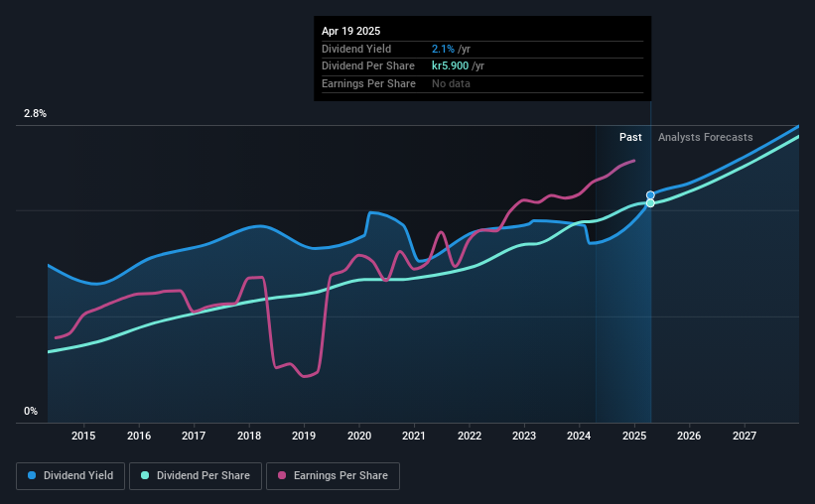Select the blue dividend yield data point marker

(650, 195)
